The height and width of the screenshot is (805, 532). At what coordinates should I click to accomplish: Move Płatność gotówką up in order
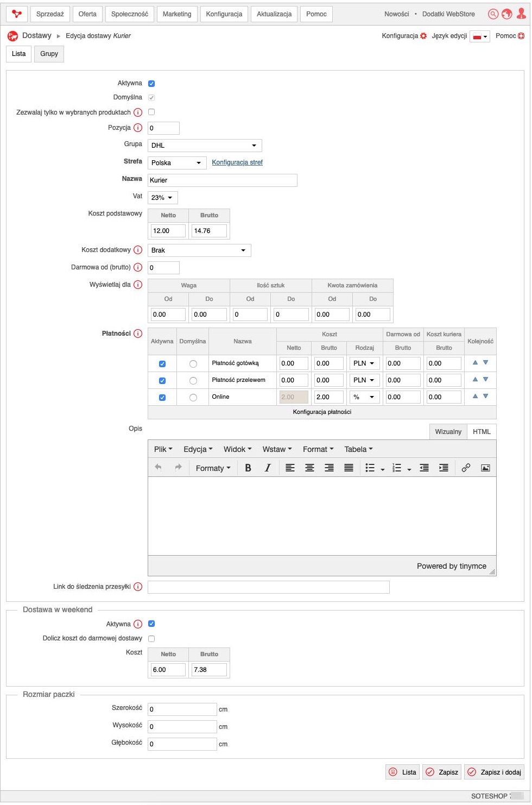click(x=475, y=362)
